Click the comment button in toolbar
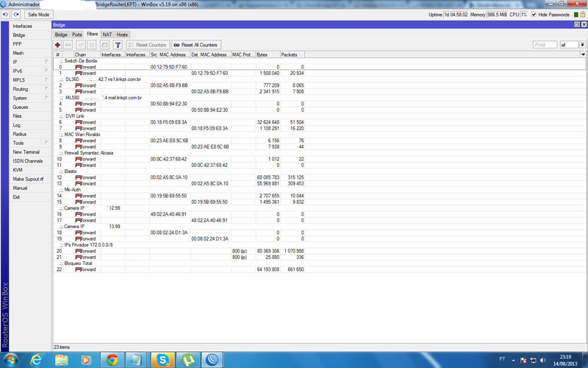 coord(104,45)
